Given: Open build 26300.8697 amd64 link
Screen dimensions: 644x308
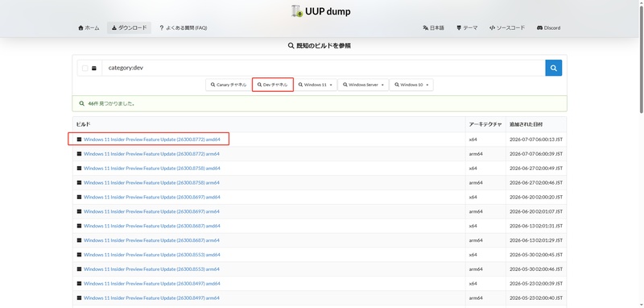Looking at the screenshot, I should pyautogui.click(x=151, y=197).
